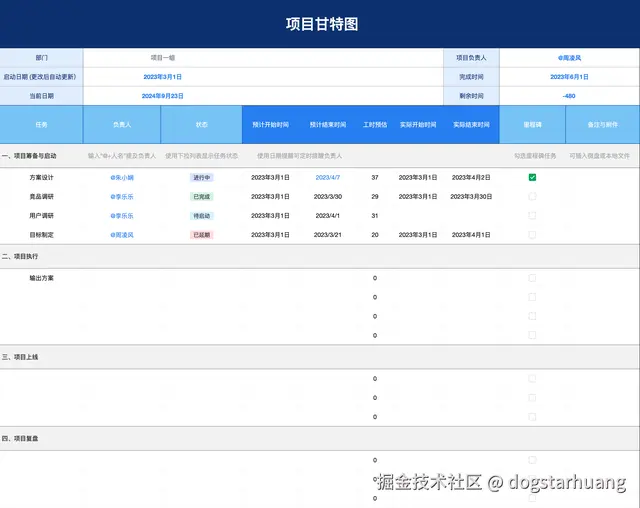Click the completion date 2023年6月1日 value
Screen dimensions: 640x508
tap(569, 77)
